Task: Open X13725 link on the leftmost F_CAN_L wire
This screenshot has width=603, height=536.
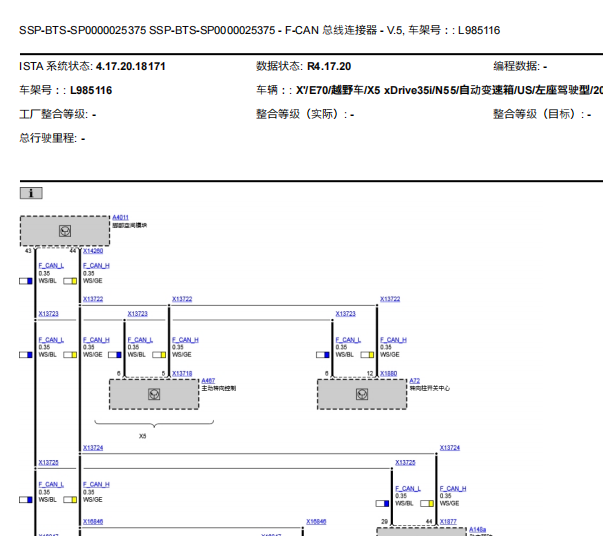Action: click(x=48, y=463)
